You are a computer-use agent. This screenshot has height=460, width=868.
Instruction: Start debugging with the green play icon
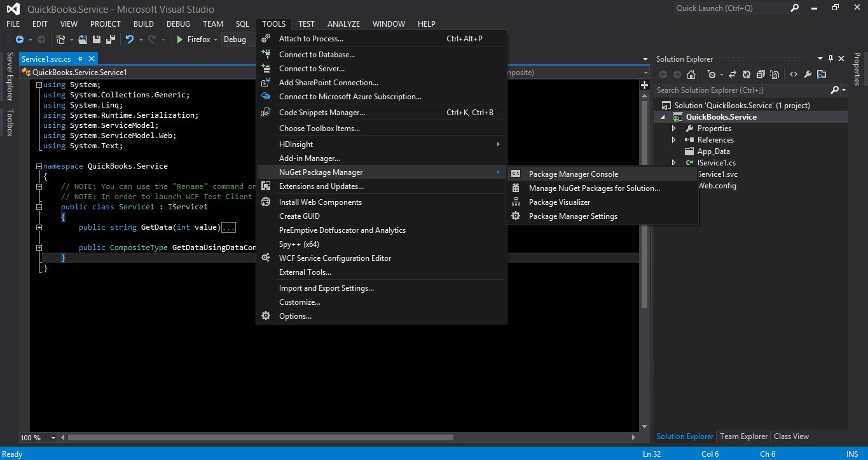tap(180, 39)
